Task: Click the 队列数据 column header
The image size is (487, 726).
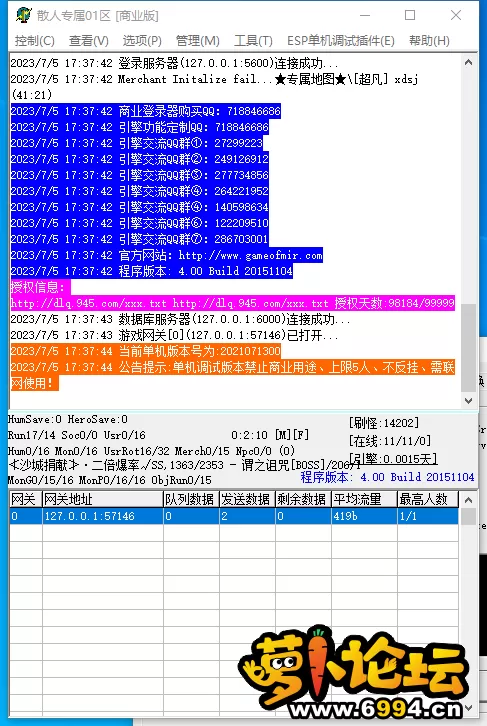Action: (191, 499)
